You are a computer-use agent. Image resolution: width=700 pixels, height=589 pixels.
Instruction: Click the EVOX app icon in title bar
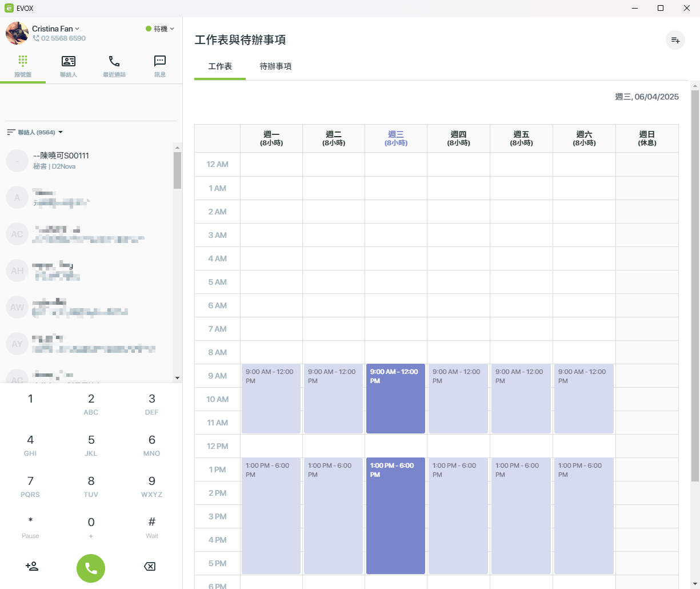tap(9, 8)
